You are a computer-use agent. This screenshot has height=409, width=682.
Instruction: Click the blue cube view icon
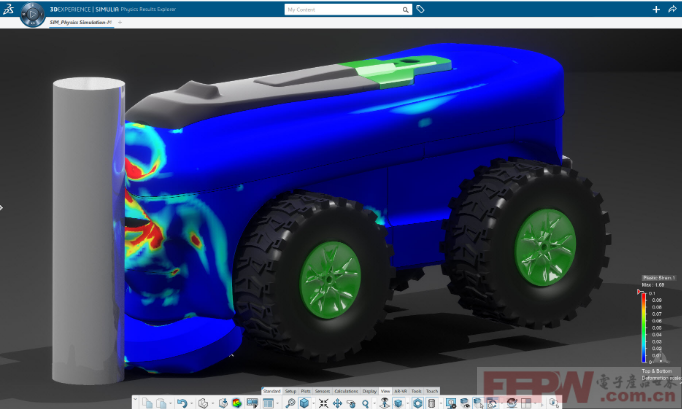click(x=304, y=403)
